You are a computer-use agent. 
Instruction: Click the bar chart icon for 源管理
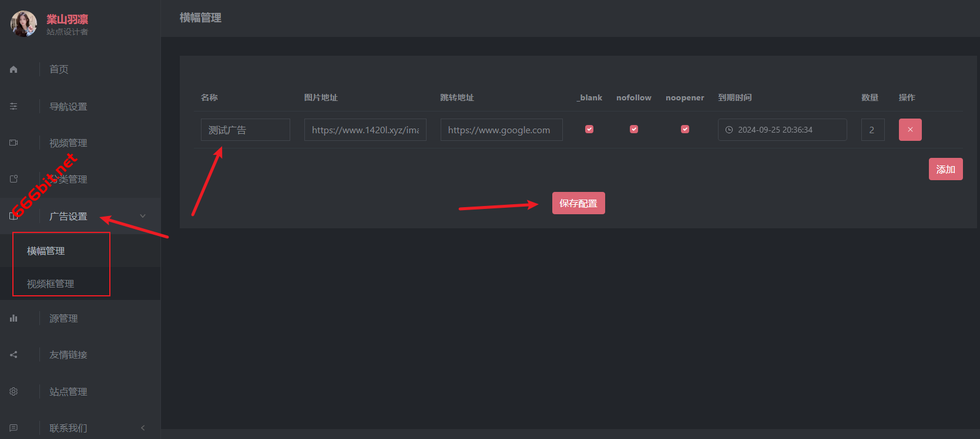(x=14, y=318)
